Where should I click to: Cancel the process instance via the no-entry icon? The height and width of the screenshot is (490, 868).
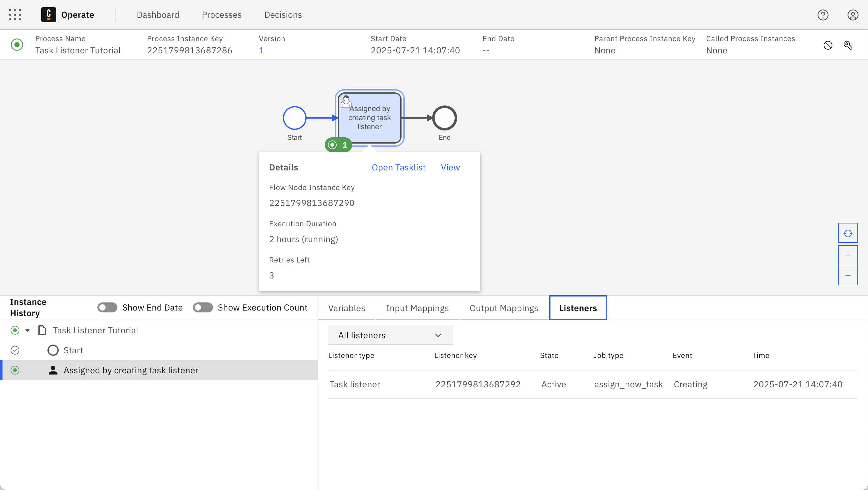pos(828,45)
